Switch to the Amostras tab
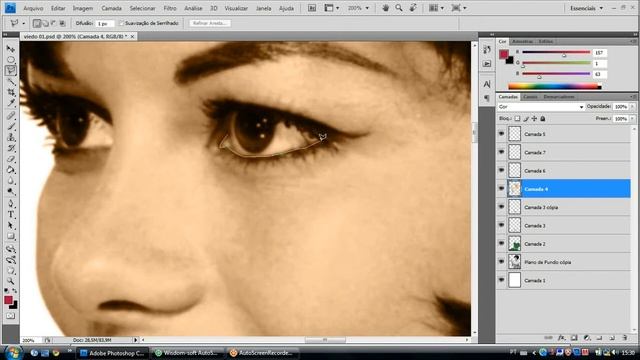The image size is (640, 360). pyautogui.click(x=522, y=41)
